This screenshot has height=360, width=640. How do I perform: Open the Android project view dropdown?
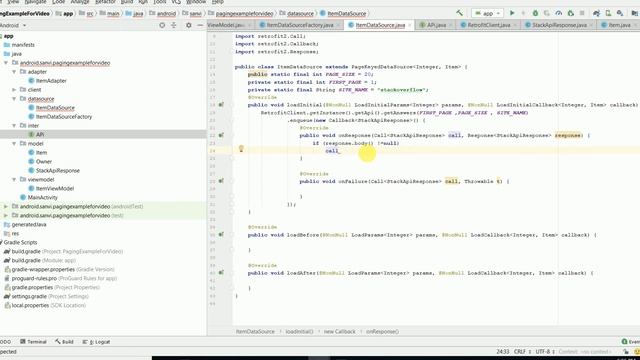coord(13,25)
